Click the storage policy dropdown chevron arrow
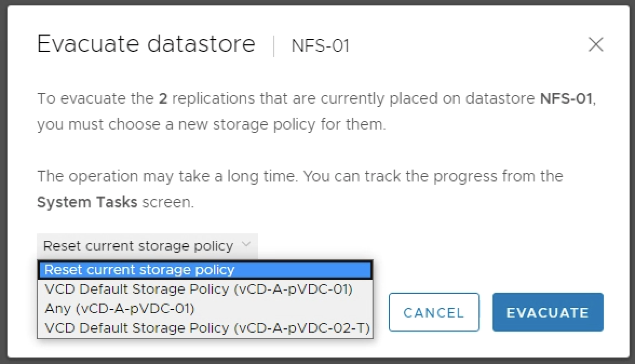The image size is (635, 364). coord(246,245)
